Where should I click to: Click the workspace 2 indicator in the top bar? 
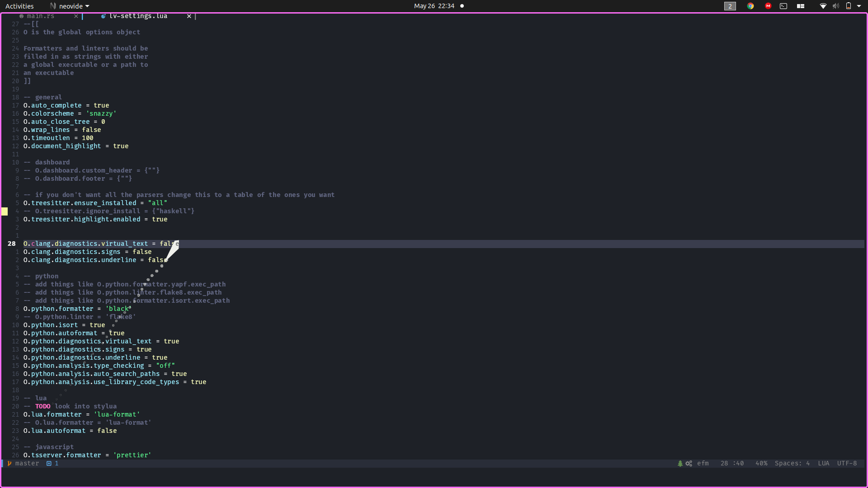[730, 6]
